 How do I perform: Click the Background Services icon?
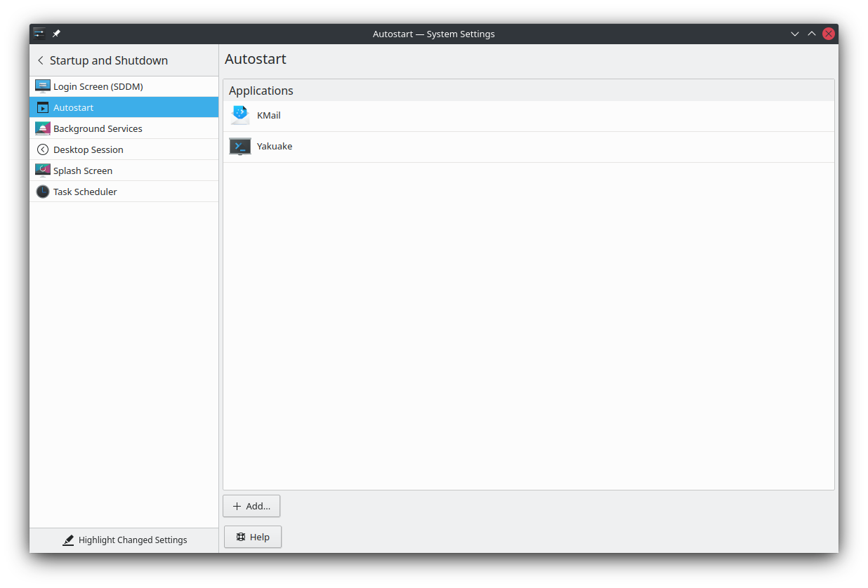point(43,128)
